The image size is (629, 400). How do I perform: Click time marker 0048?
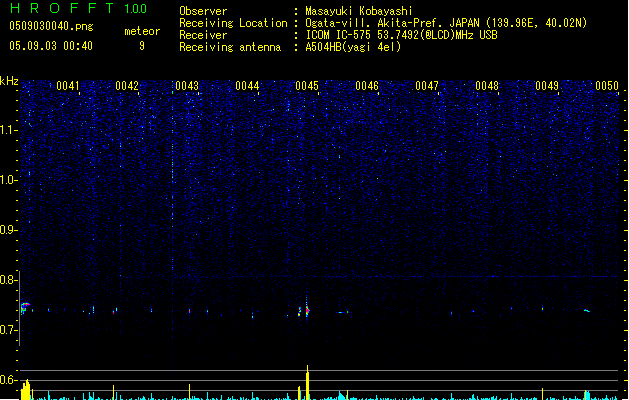(487, 86)
